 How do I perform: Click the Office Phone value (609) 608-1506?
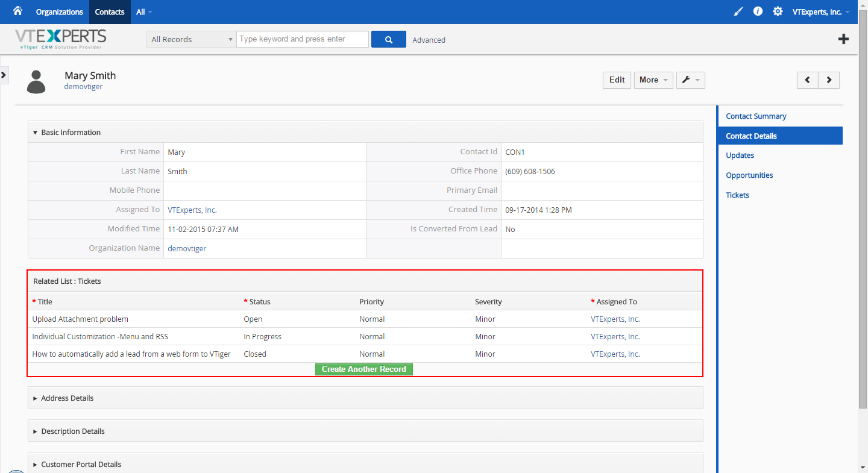pyautogui.click(x=530, y=172)
